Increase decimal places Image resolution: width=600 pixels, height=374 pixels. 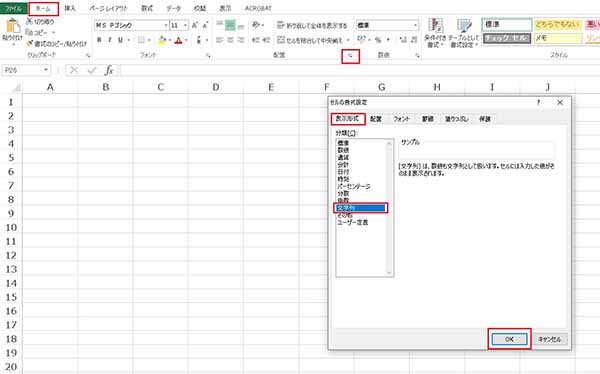(x=403, y=40)
